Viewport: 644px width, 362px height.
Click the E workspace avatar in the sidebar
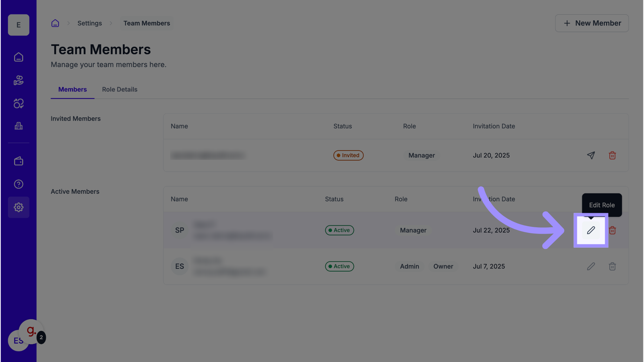(x=18, y=25)
